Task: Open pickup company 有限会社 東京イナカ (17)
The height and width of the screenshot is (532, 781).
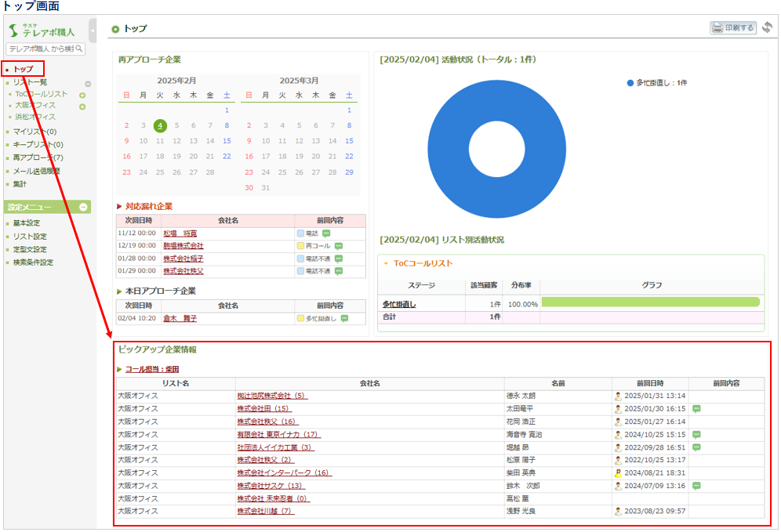Action: [x=279, y=435]
